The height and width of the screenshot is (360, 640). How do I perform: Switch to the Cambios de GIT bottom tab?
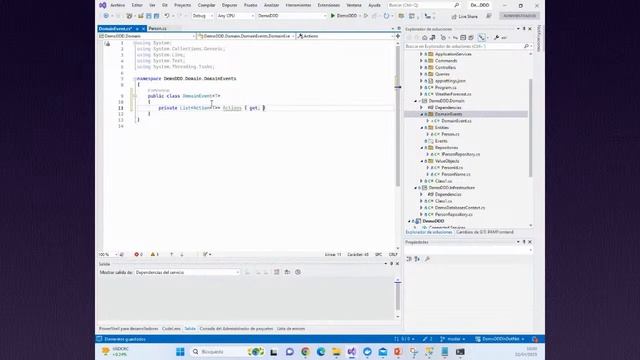484,232
